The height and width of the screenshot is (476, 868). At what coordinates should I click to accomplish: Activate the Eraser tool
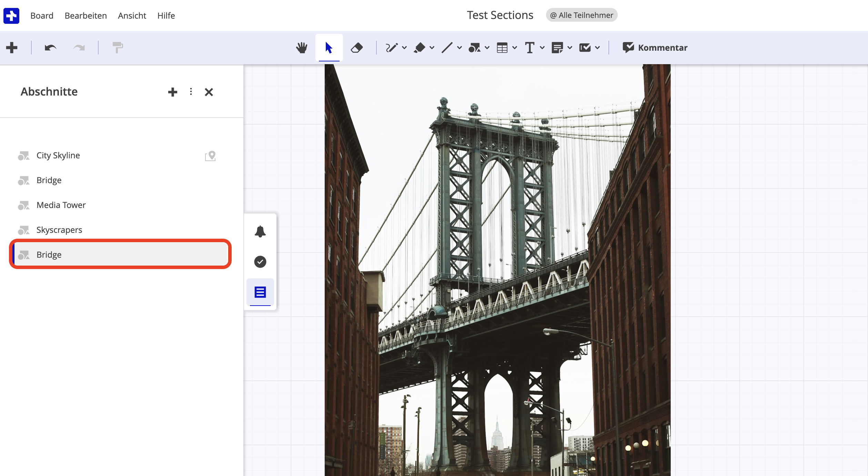tap(357, 47)
